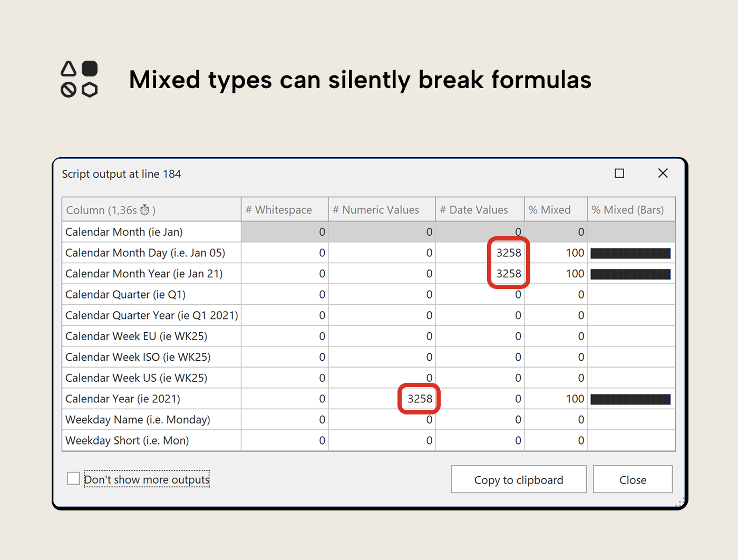738x560 pixels.
Task: Click the Copy to clipboard button
Action: coord(518,479)
